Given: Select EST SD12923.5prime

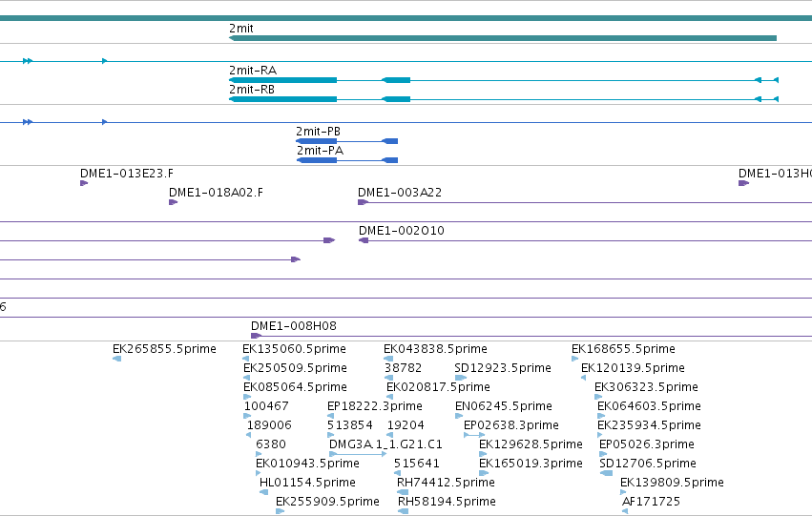Looking at the screenshot, I should [503, 368].
